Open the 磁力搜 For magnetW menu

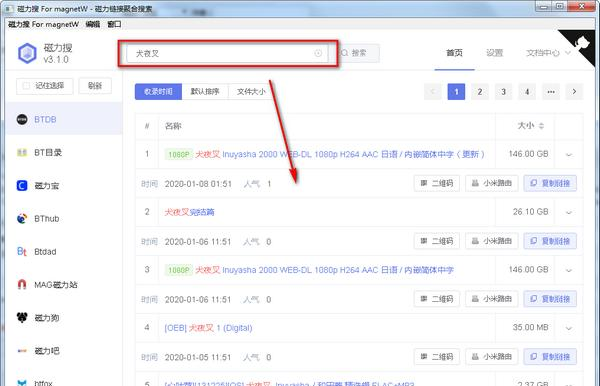pyautogui.click(x=43, y=24)
